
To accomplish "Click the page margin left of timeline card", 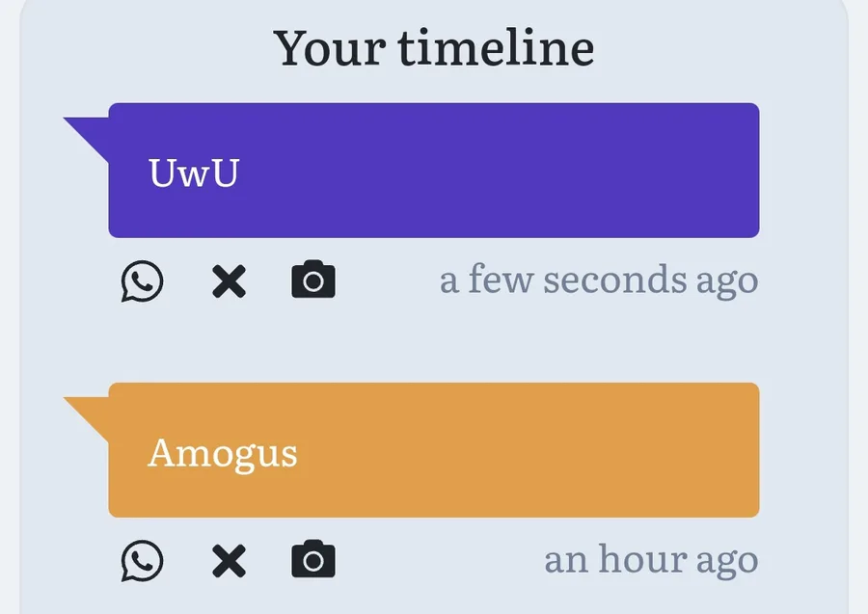I will click(x=9, y=307).
